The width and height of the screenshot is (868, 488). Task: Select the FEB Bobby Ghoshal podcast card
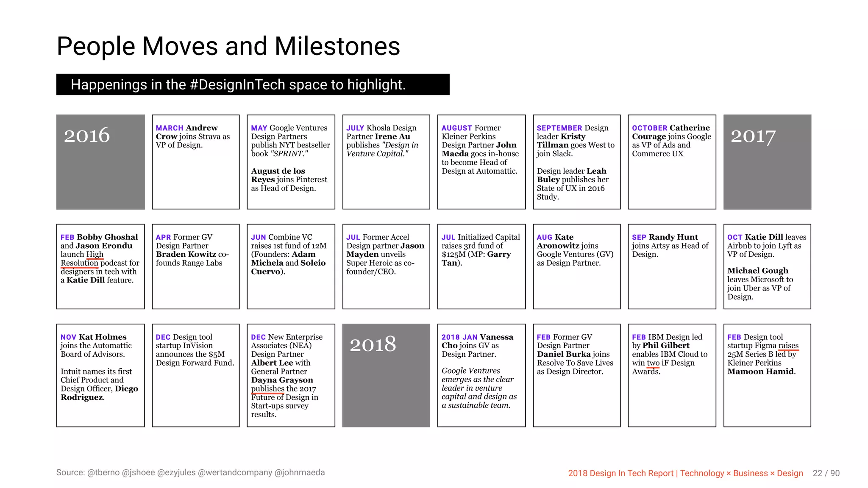click(100, 266)
